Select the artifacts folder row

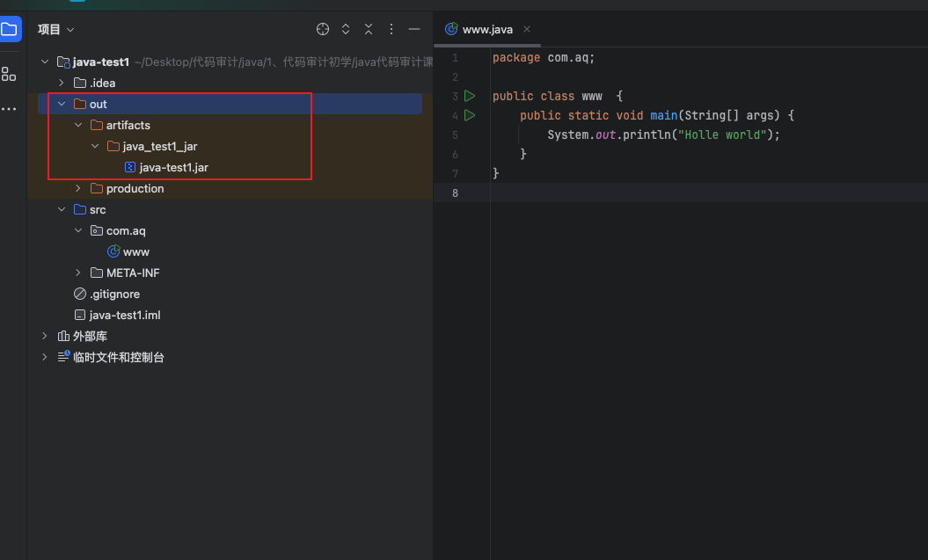[230, 126]
